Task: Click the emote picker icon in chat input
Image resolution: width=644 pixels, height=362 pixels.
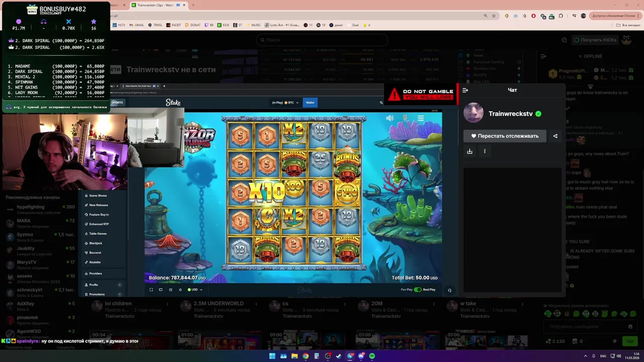Action: pyautogui.click(x=630, y=326)
